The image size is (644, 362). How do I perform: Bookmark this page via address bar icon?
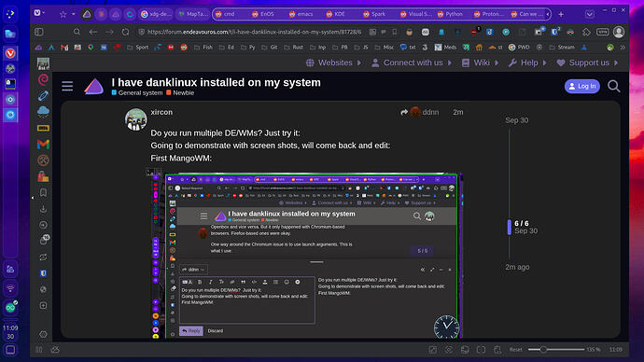pos(394,32)
